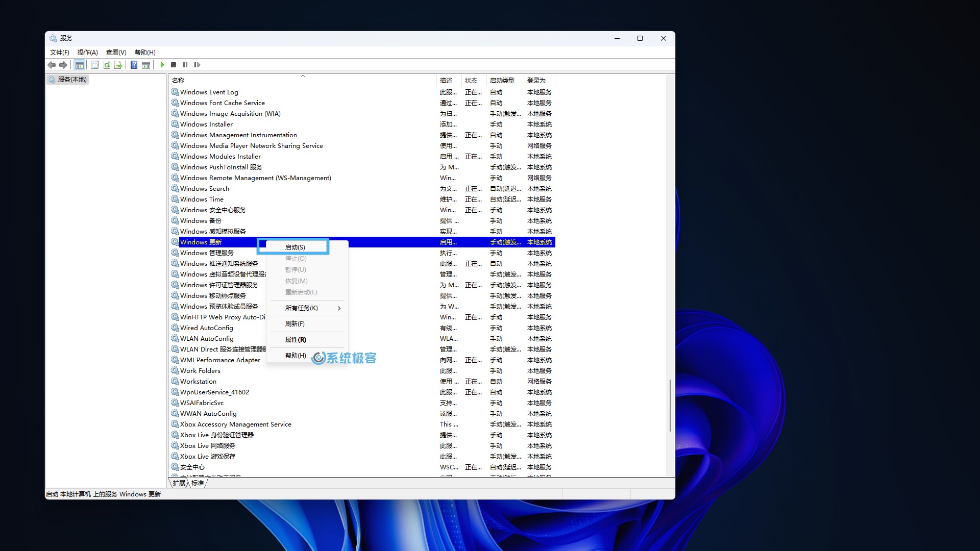
Task: Expand Windows 更新 service tree item
Action: click(x=200, y=241)
